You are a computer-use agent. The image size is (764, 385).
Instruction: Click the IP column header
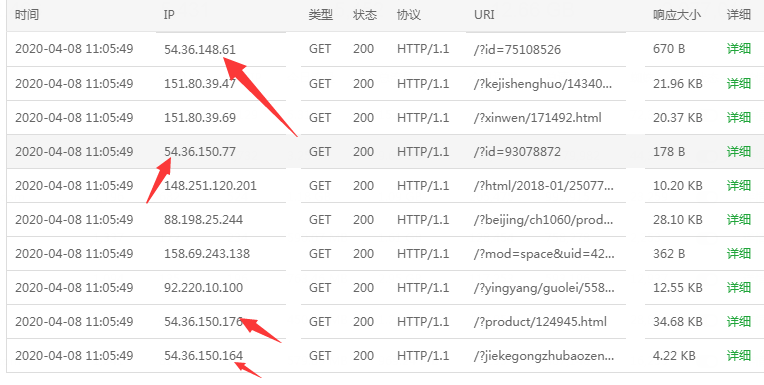169,15
